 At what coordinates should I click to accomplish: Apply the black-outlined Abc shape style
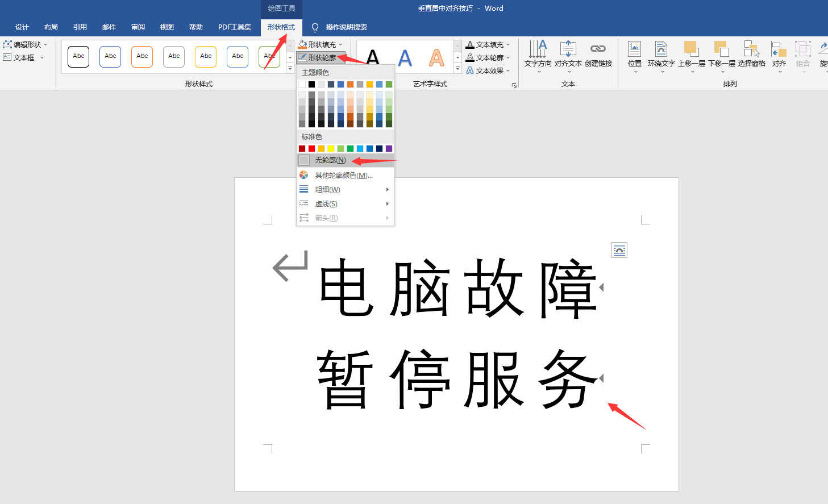78,56
